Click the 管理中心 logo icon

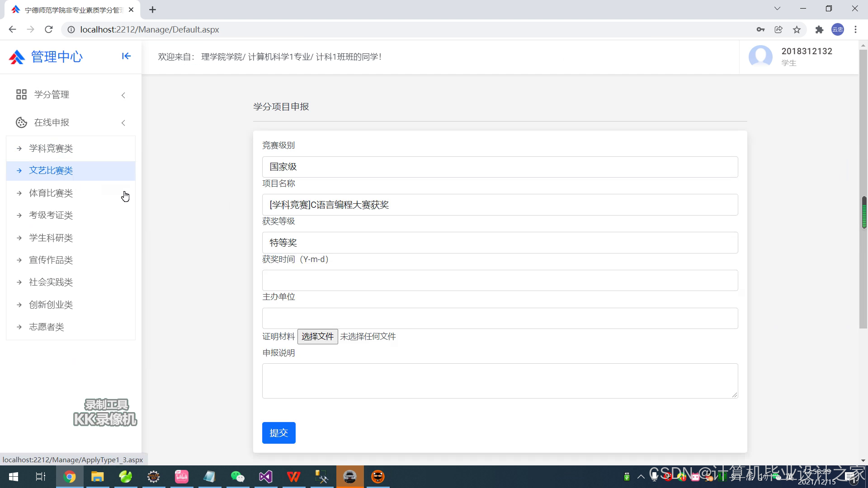pos(17,57)
